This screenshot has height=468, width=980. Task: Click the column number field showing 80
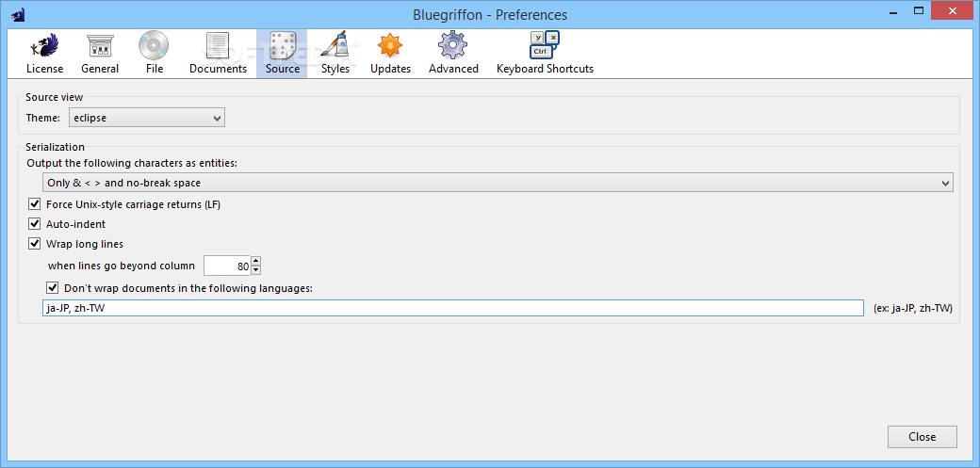point(227,266)
